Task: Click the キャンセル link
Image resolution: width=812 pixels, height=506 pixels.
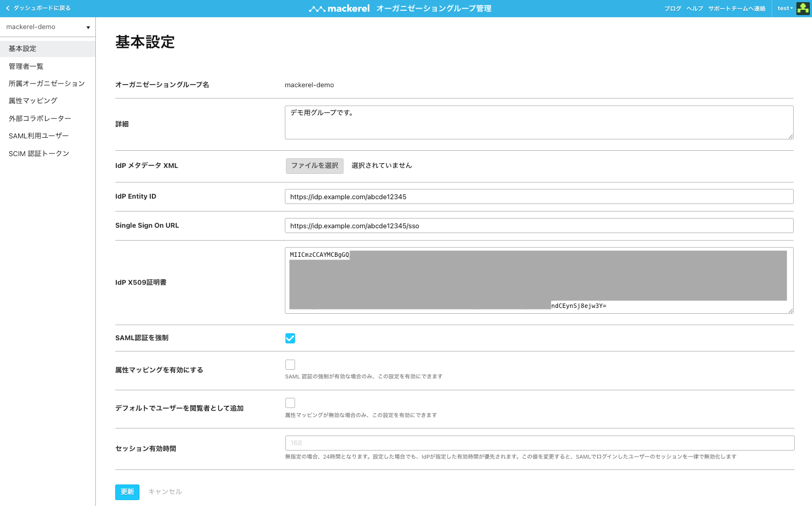Action: pos(165,492)
